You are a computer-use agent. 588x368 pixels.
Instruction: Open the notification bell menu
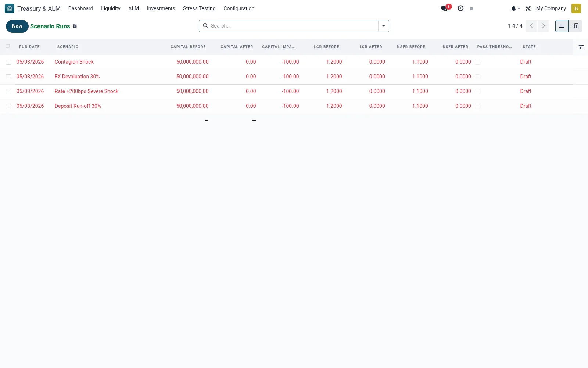coord(516,8)
